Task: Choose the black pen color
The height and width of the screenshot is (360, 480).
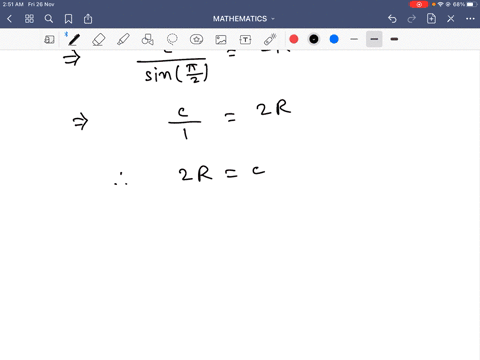Action: tap(314, 39)
